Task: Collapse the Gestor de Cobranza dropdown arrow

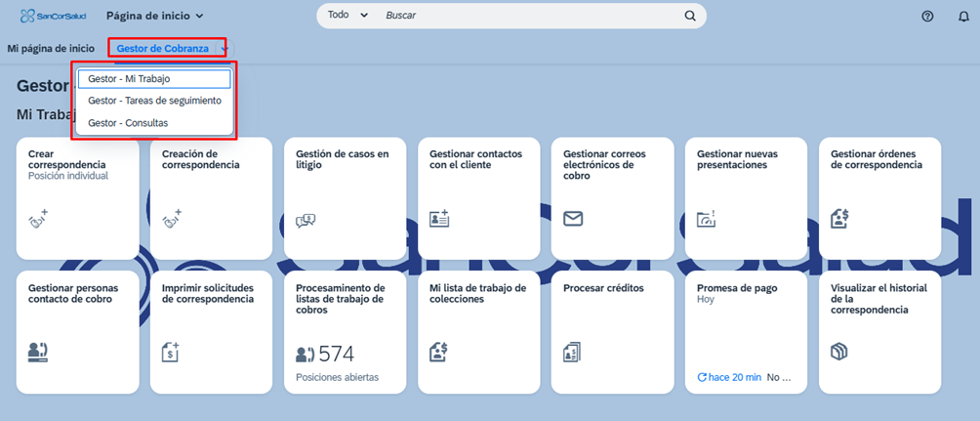Action: coord(225,49)
